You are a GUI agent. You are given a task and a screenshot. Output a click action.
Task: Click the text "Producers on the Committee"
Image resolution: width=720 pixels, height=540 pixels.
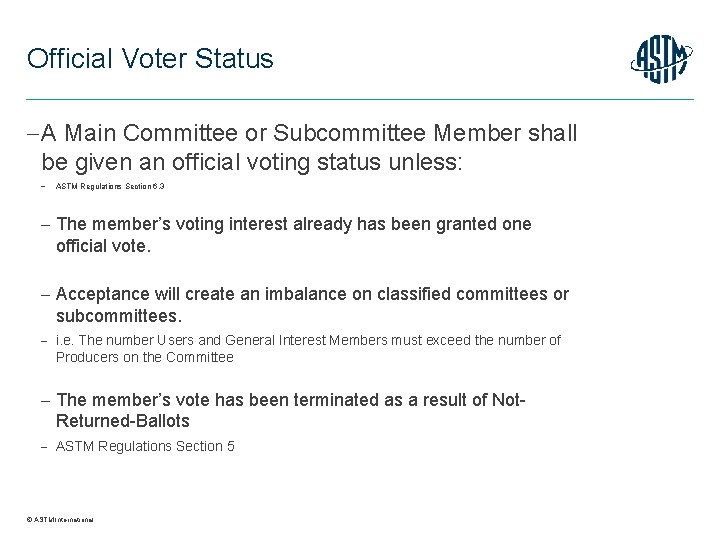[144, 357]
